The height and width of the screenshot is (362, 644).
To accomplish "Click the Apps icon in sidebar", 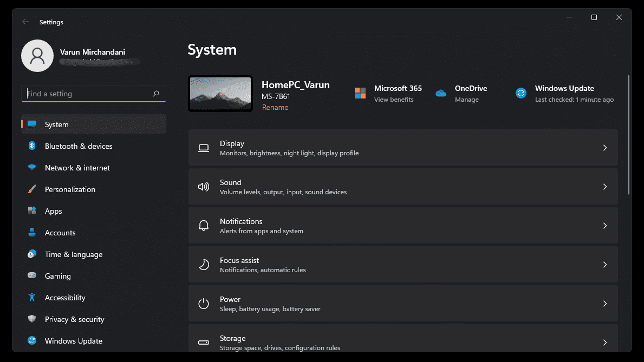I will [x=32, y=210].
